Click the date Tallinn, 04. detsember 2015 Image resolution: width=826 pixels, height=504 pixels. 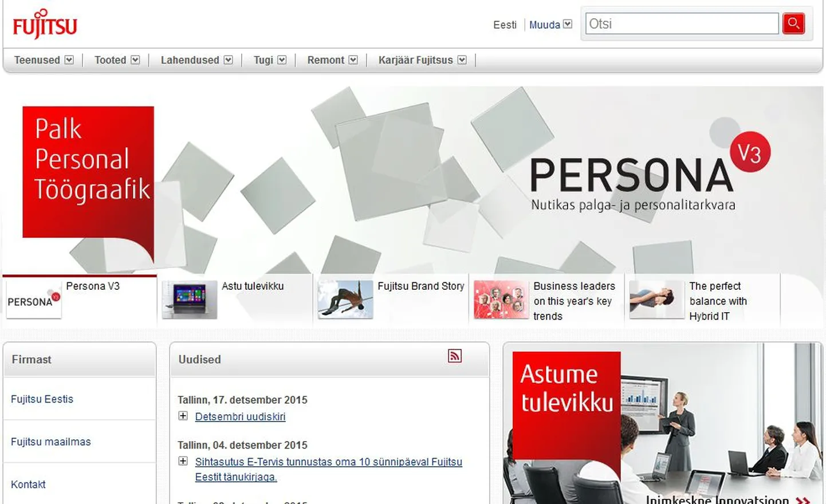242,445
